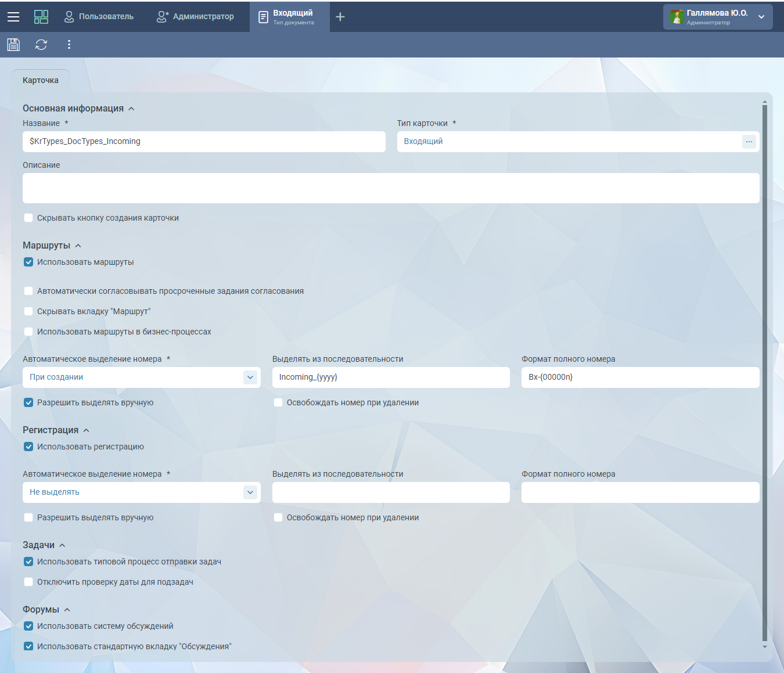Switch to the Пользователь workspace tab
This screenshot has width=784, height=673.
click(99, 17)
